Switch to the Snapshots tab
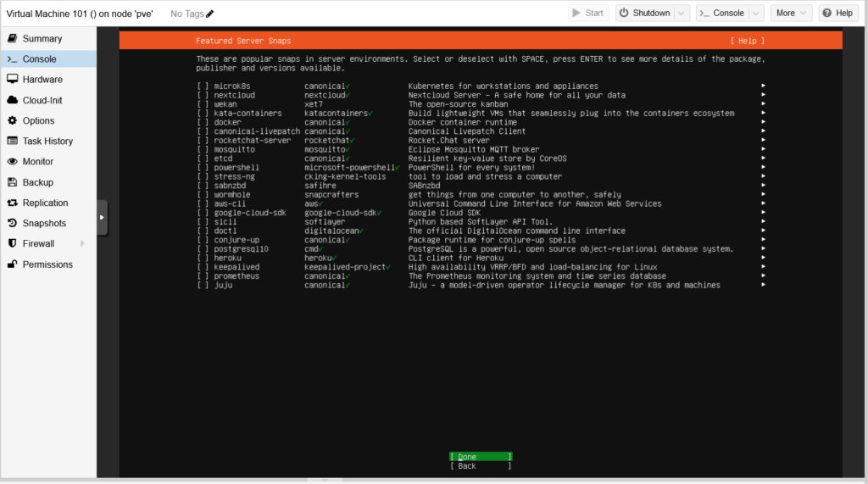Image resolution: width=868 pixels, height=484 pixels. coord(44,224)
